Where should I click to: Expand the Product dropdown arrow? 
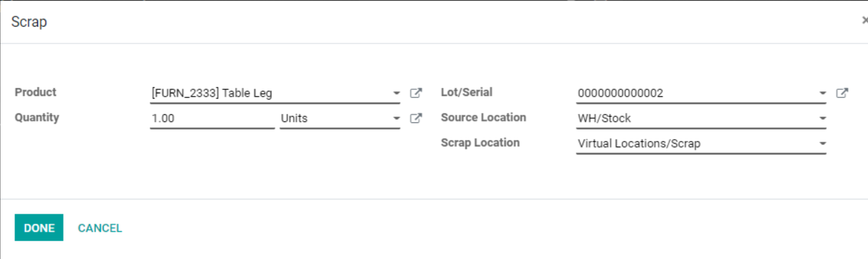pyautogui.click(x=397, y=93)
